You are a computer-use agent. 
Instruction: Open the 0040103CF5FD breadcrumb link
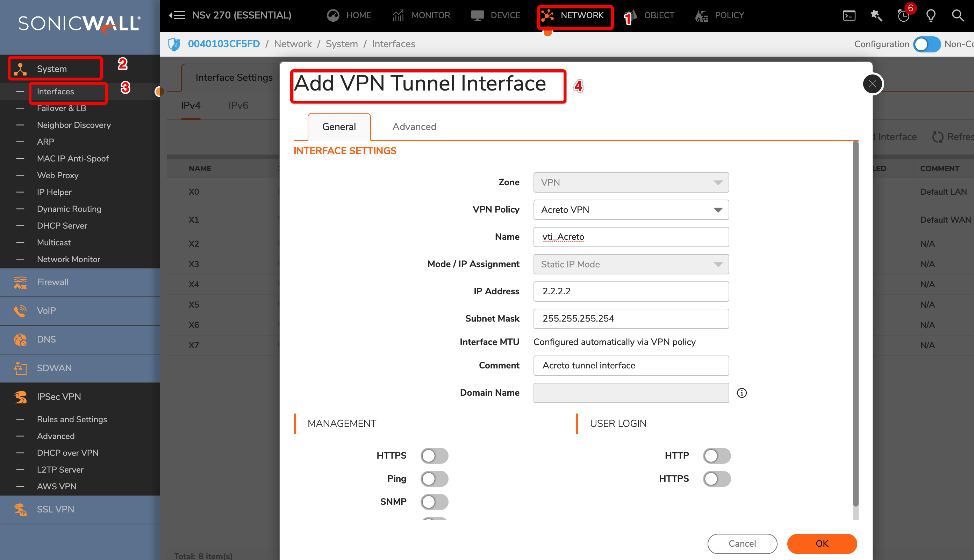click(223, 44)
